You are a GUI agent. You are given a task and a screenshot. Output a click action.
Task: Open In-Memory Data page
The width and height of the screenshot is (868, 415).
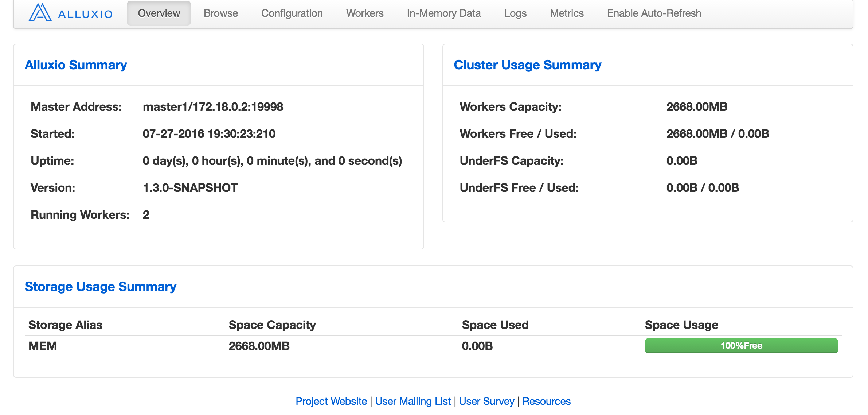pyautogui.click(x=443, y=13)
